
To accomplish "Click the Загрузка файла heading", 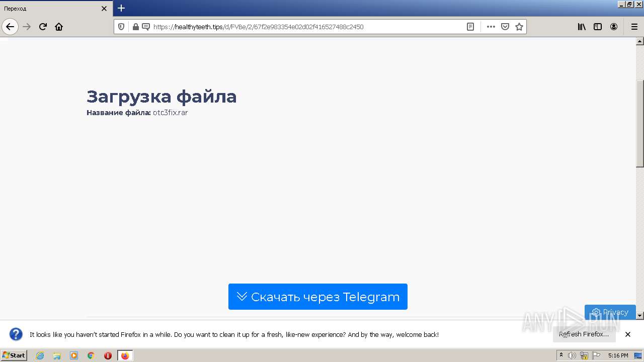I will point(162,96).
